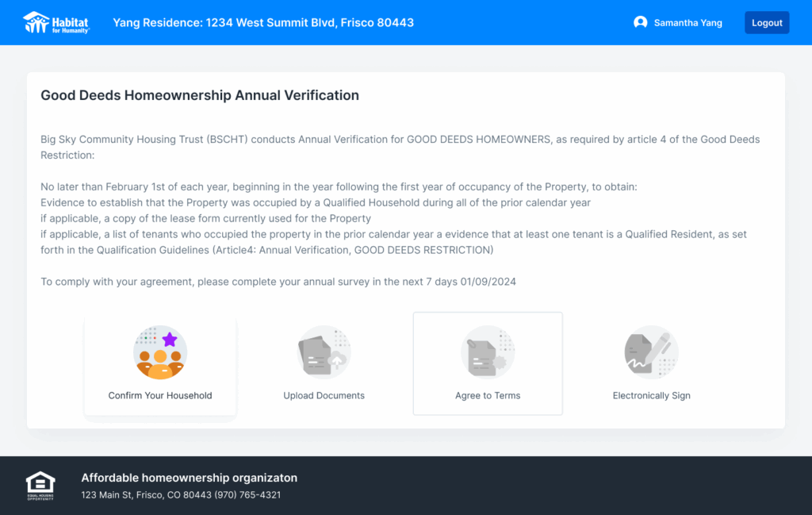Viewport: 812px width, 515px height.
Task: Open the Samantha Yang account name
Action: click(688, 23)
